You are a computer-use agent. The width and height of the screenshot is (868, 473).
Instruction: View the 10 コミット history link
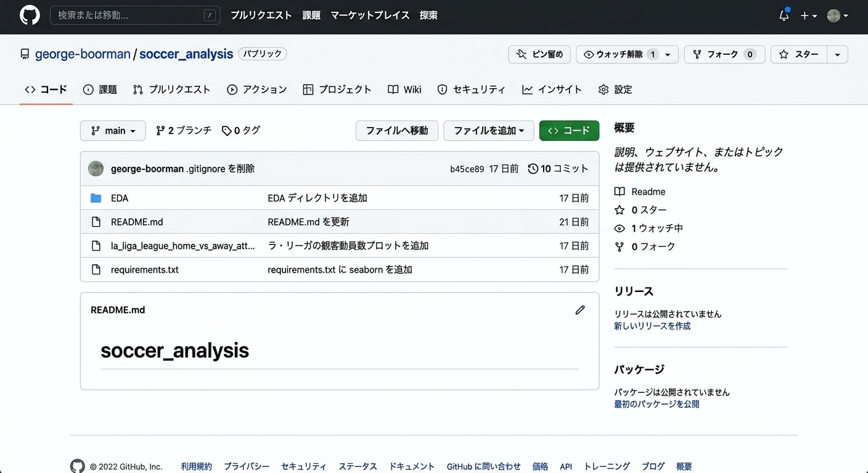tap(559, 169)
